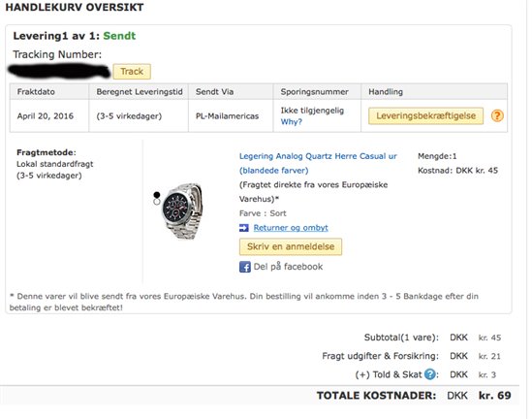This screenshot has width=532, height=419.
Task: Click the Track button
Action: pos(132,72)
